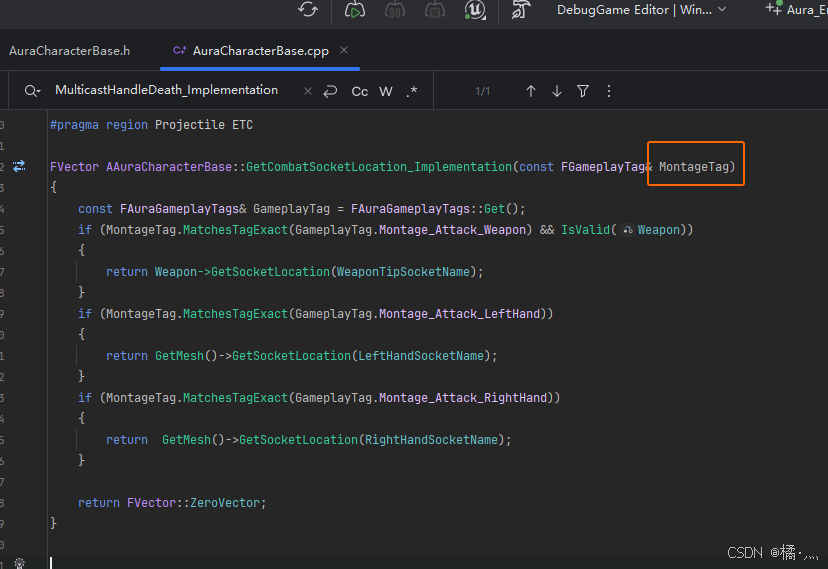
Task: Open the search filter options funnel
Action: pos(582,91)
